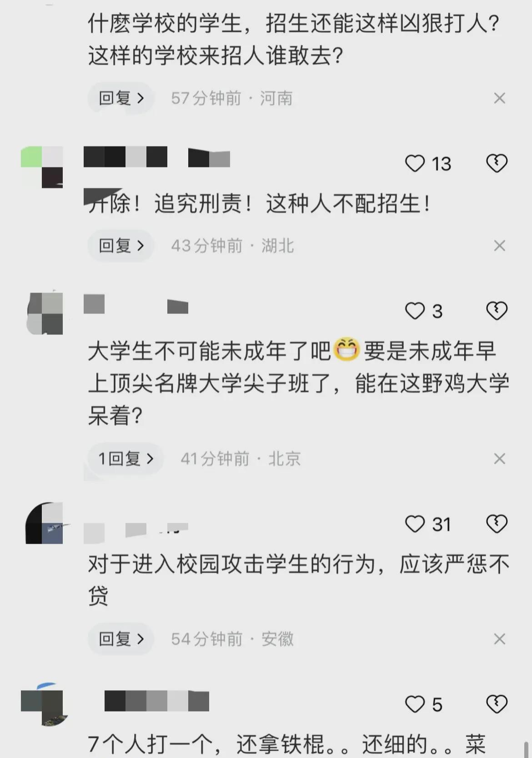Dismiss the comment from 安徽
The image size is (532, 758).
coord(499,639)
